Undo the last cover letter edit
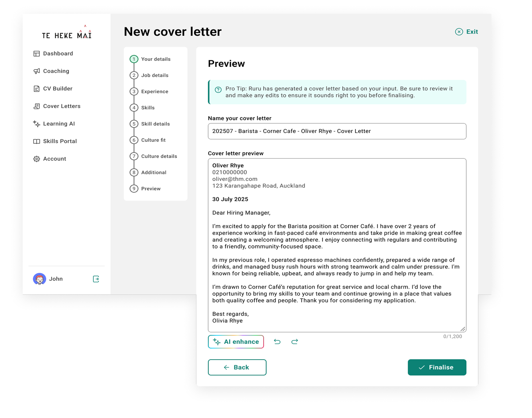The width and height of the screenshot is (532, 418). 277,342
